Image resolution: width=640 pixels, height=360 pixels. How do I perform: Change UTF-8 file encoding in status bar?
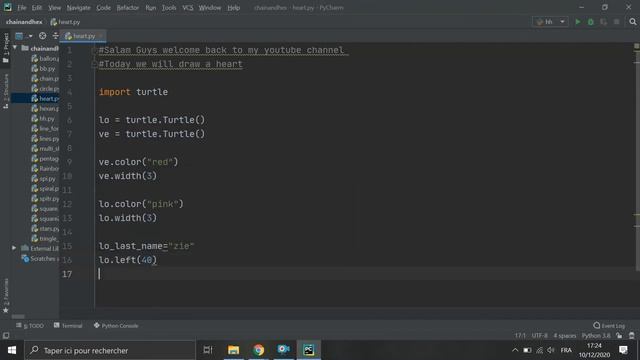coord(540,336)
